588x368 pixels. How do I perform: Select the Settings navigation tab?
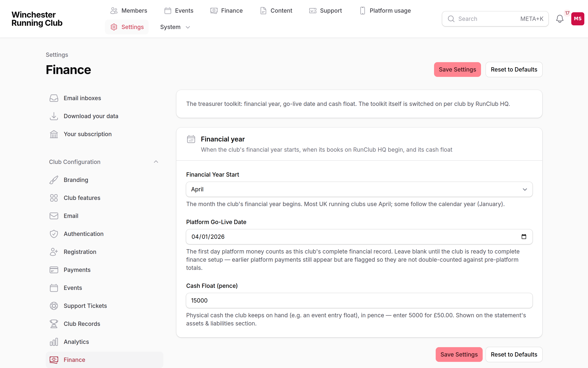pos(127,27)
